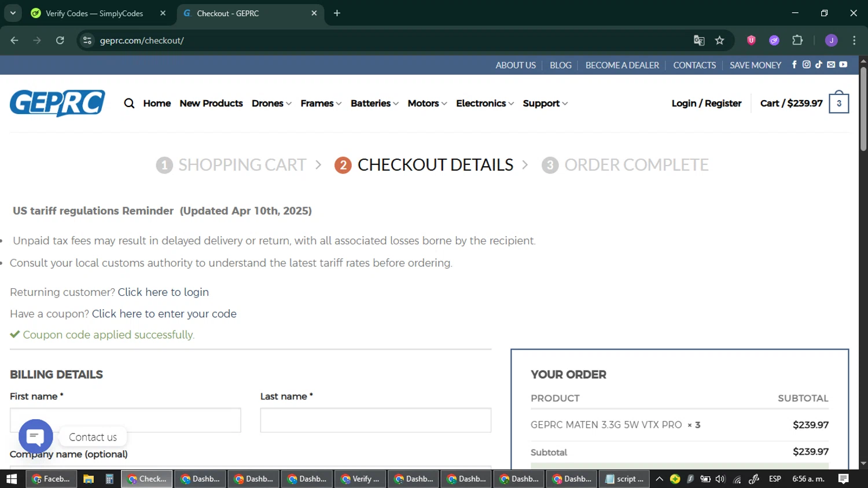The height and width of the screenshot is (488, 868).
Task: View site information icon in address bar
Action: pos(87,41)
